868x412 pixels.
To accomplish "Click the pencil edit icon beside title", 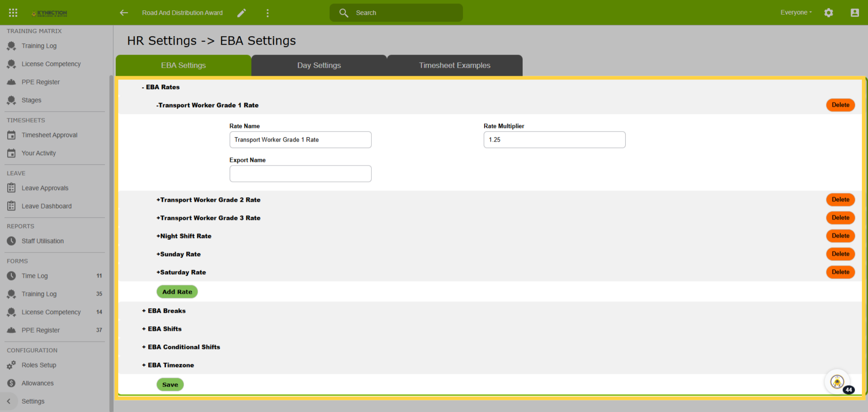I will [242, 13].
